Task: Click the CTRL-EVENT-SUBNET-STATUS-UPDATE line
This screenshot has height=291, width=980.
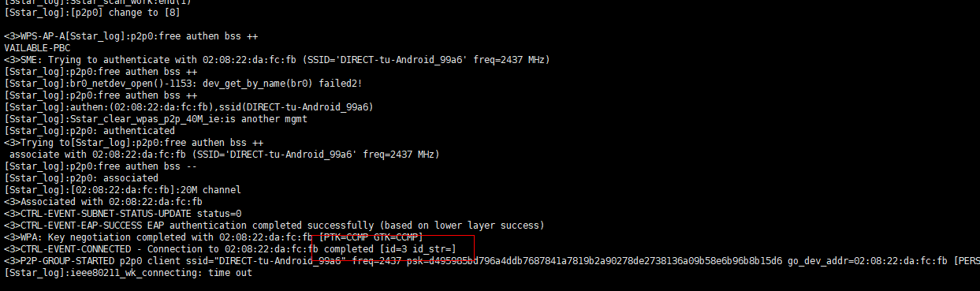Action: coord(122,214)
